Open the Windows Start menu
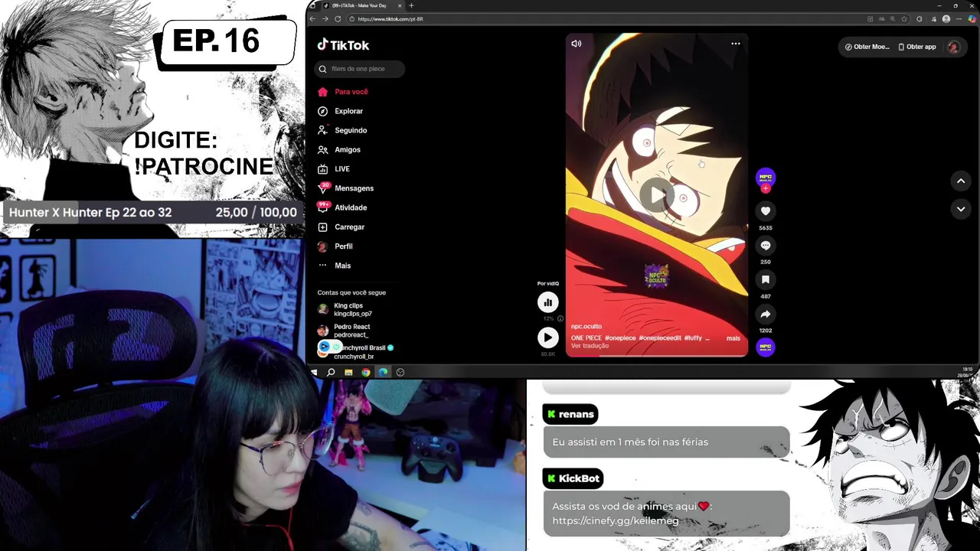The width and height of the screenshot is (980, 551). tap(314, 372)
